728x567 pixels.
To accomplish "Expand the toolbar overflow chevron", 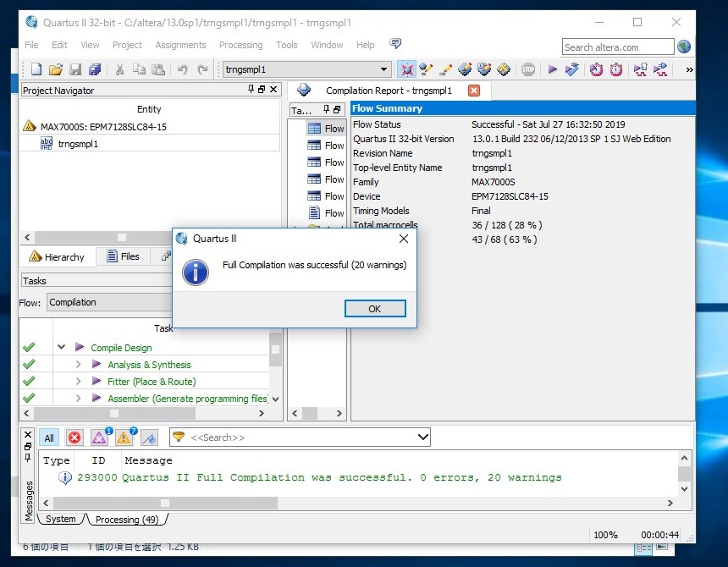I will (689, 69).
